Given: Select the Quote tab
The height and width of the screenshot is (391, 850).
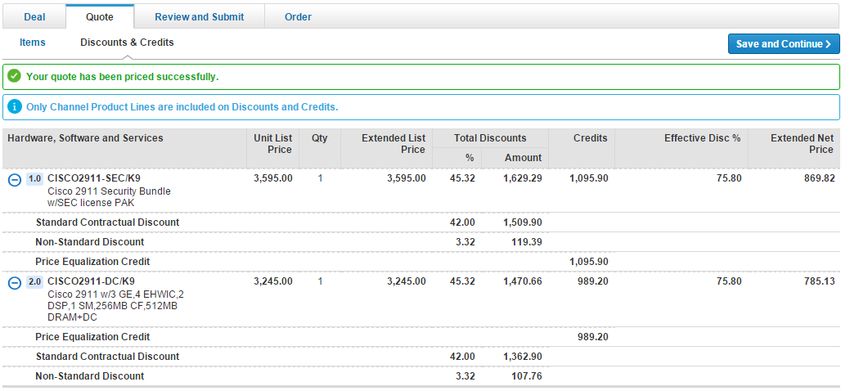Looking at the screenshot, I should pyautogui.click(x=100, y=17).
